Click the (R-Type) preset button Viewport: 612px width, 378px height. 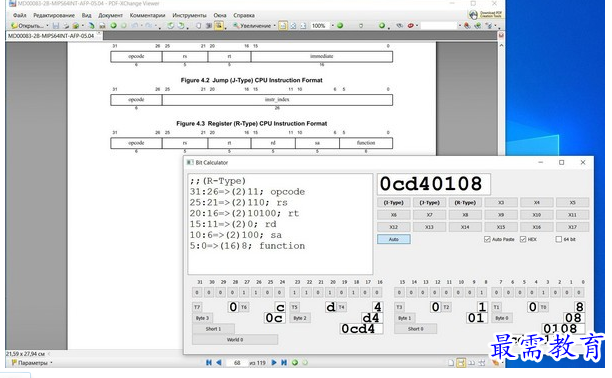[465, 203]
